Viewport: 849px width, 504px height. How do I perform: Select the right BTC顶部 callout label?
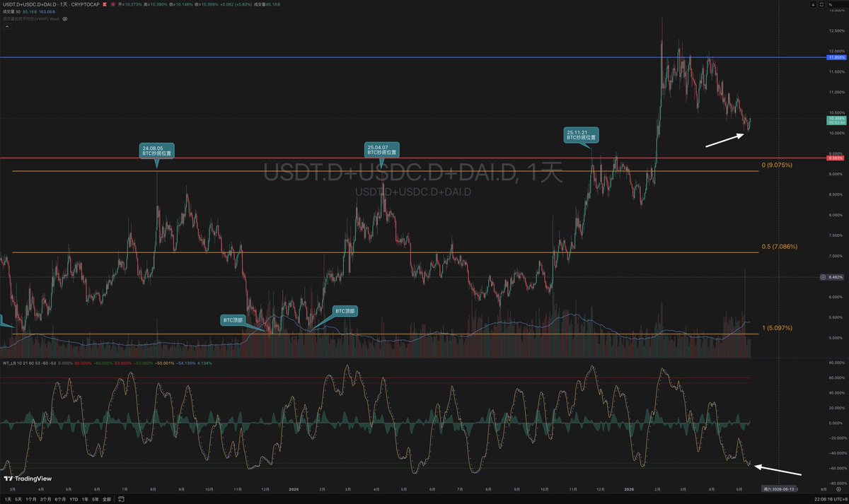(346, 310)
